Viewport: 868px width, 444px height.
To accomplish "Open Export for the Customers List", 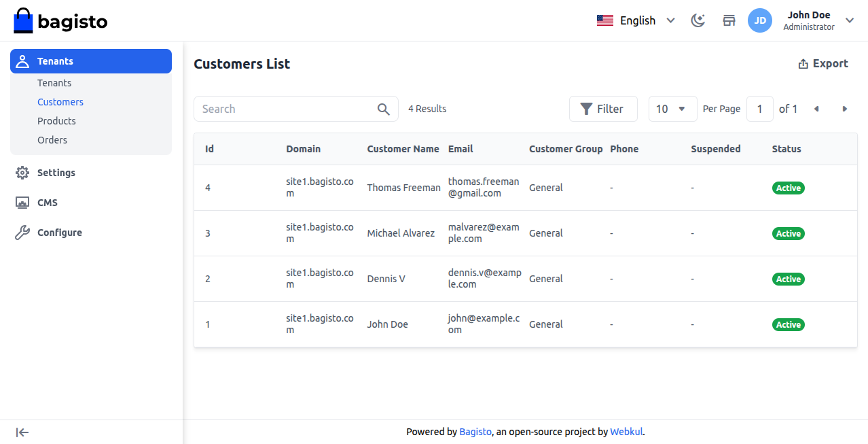I will pyautogui.click(x=822, y=63).
